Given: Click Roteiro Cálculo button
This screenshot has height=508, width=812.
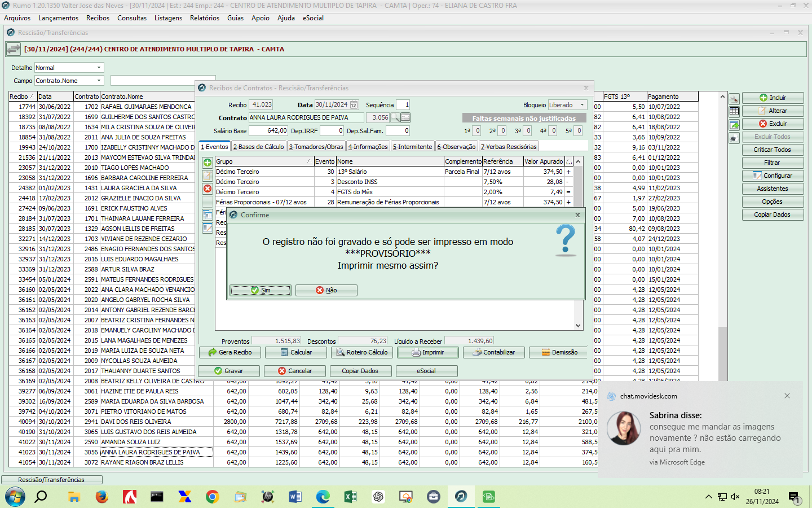Looking at the screenshot, I should pos(362,352).
